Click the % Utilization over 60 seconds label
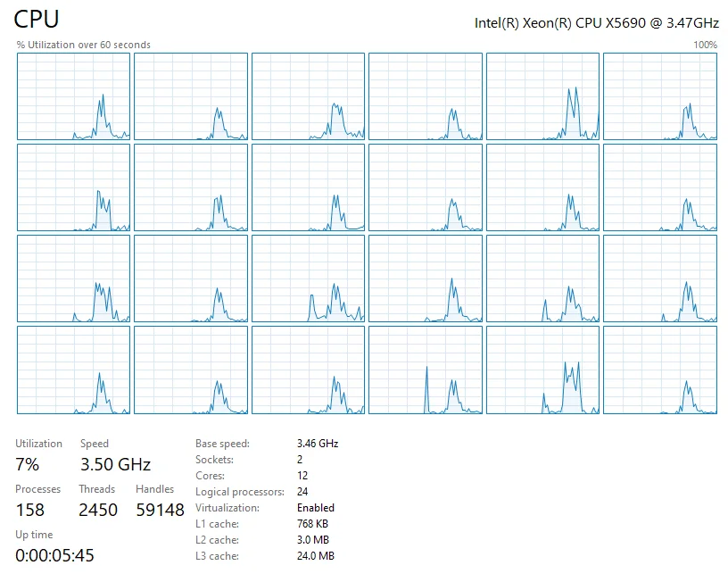The image size is (728, 582). point(84,45)
